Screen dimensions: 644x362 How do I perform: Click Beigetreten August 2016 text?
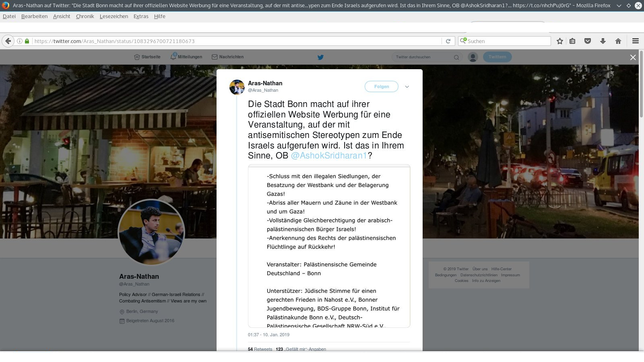pyautogui.click(x=150, y=321)
